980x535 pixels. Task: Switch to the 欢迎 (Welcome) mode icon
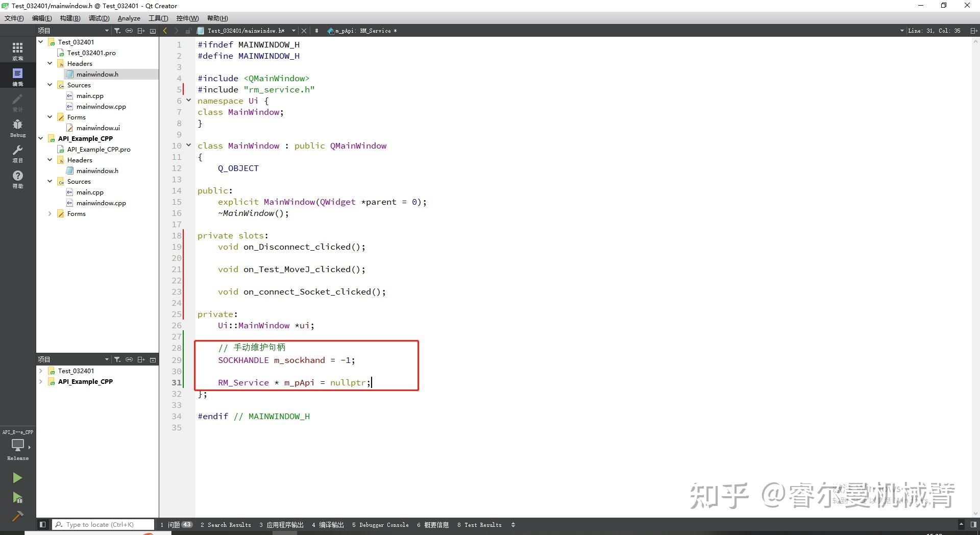17,50
